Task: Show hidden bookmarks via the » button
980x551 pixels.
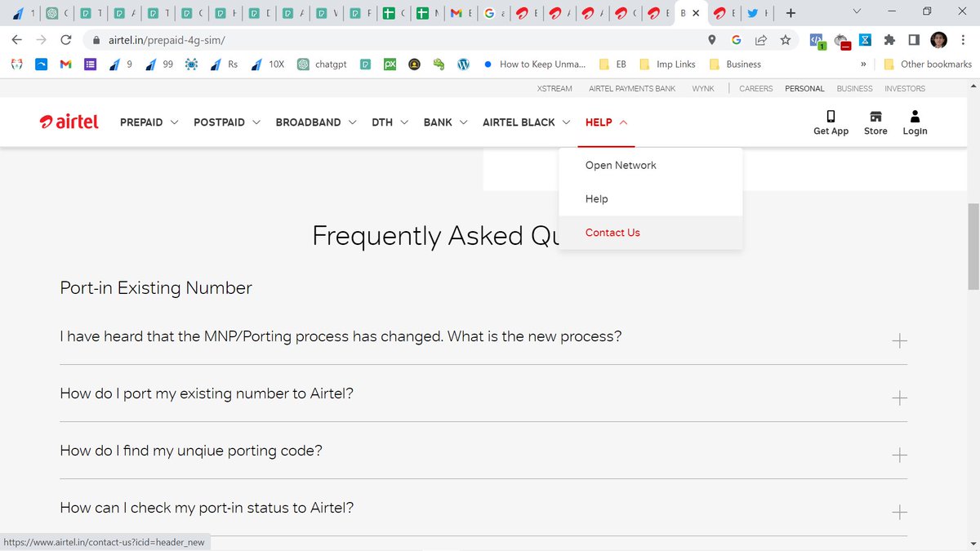Action: pyautogui.click(x=864, y=64)
